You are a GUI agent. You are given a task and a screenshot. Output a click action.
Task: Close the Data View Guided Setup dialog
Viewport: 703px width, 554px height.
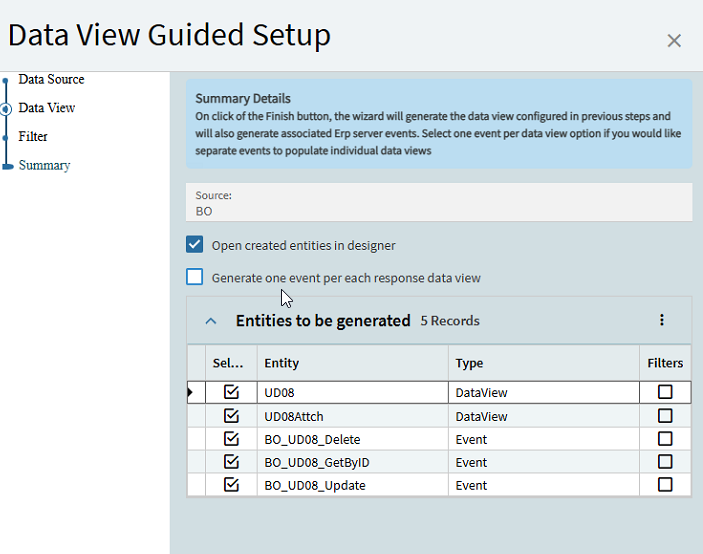point(674,41)
